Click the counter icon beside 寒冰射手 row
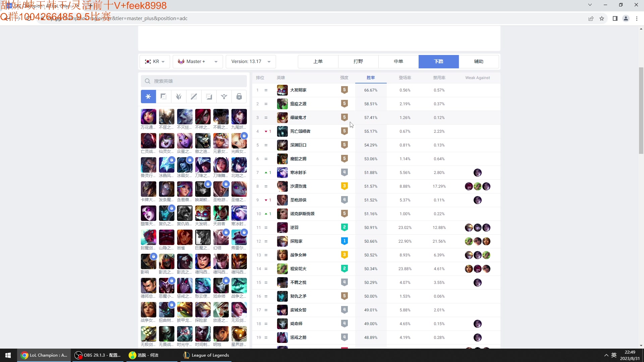This screenshot has height=362, width=644. (478, 173)
